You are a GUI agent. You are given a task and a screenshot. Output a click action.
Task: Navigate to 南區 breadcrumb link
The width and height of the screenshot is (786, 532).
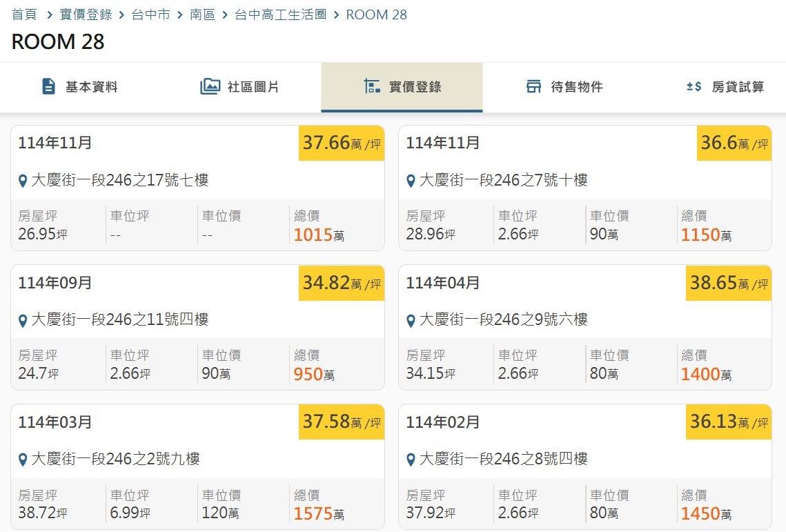pyautogui.click(x=202, y=14)
